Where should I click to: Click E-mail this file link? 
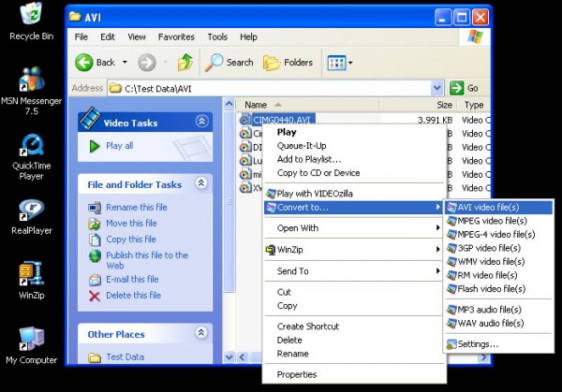pos(132,279)
